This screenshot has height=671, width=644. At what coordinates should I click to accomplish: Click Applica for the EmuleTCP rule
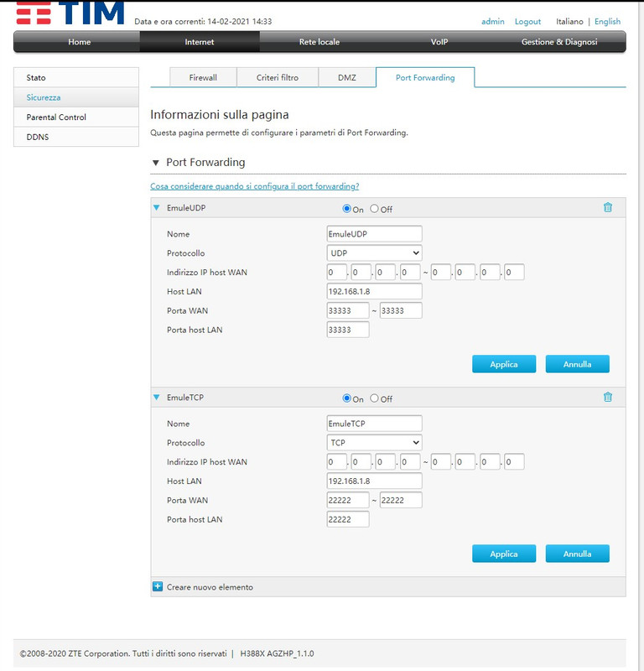[x=504, y=554]
